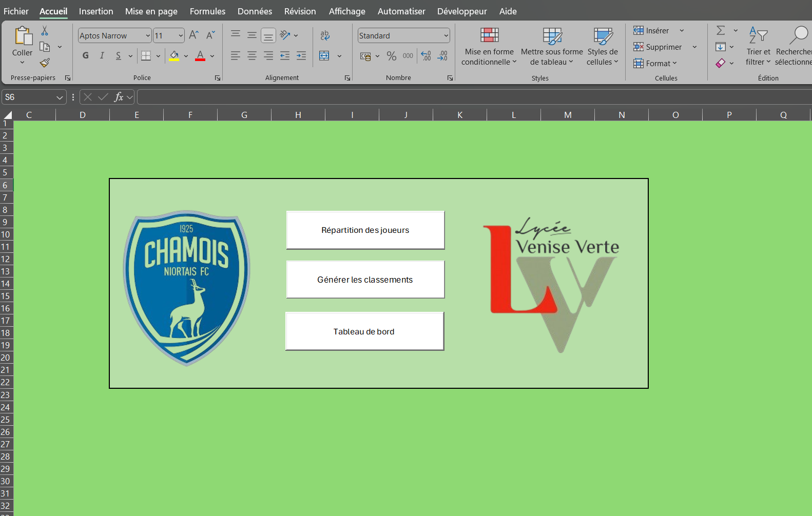Click inside the formula bar

coord(462,97)
